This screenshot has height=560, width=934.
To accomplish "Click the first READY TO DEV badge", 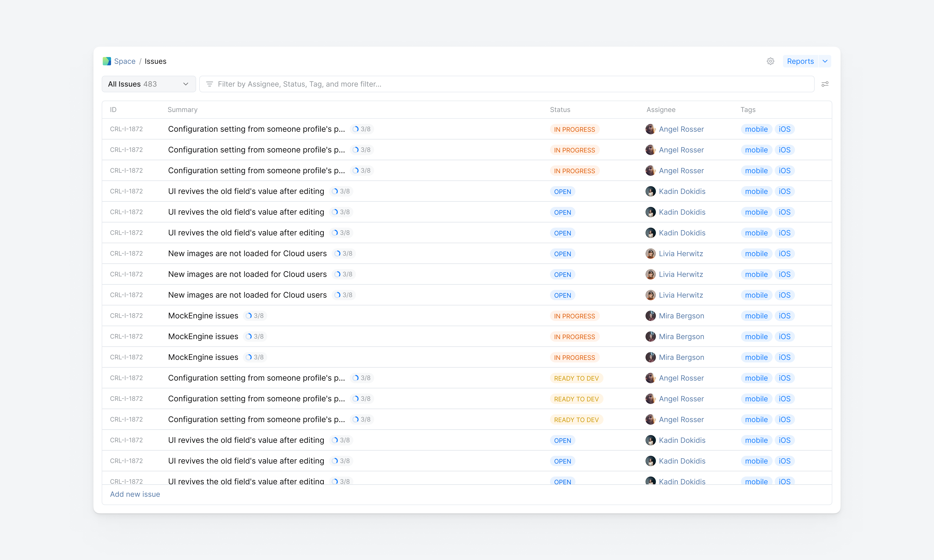I will point(576,378).
